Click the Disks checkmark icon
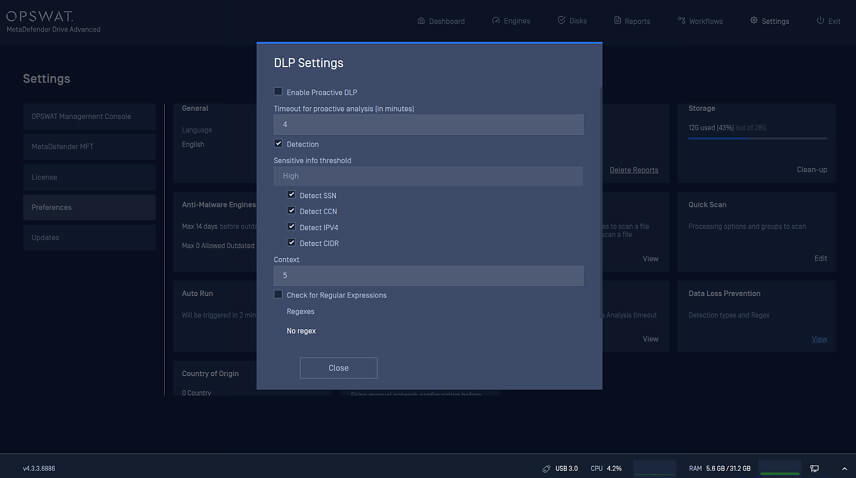Viewport: 856px width, 478px height. pyautogui.click(x=561, y=21)
